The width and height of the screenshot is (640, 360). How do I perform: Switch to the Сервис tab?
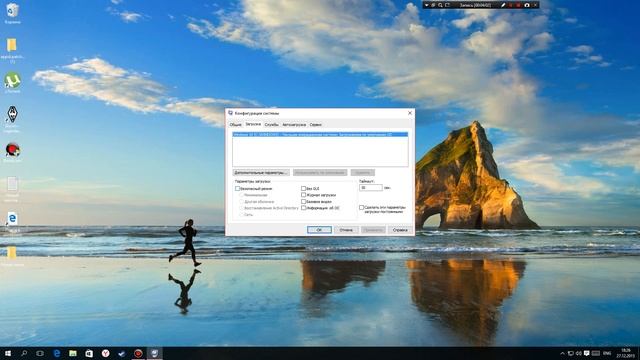pyautogui.click(x=316, y=124)
